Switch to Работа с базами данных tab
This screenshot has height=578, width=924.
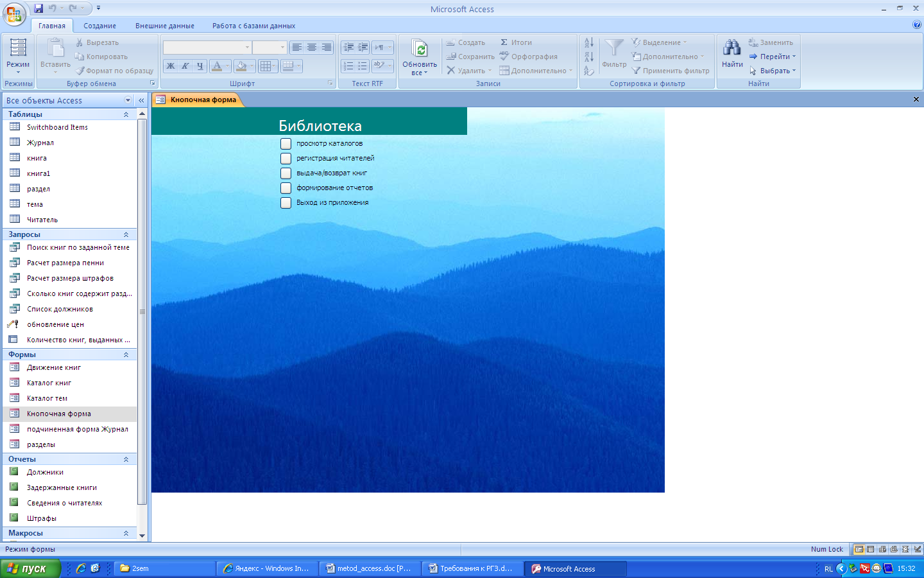(x=254, y=26)
